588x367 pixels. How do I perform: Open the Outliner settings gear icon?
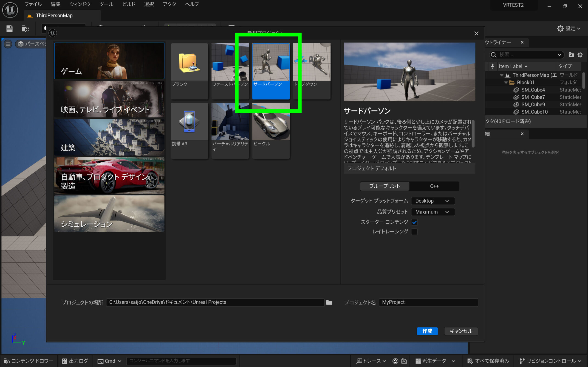[580, 55]
